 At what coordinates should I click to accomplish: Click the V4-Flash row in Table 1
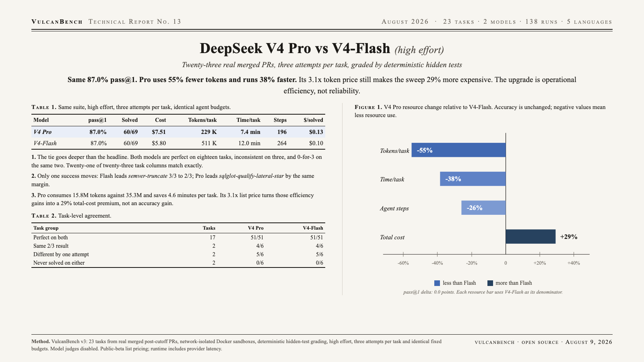[x=178, y=143]
